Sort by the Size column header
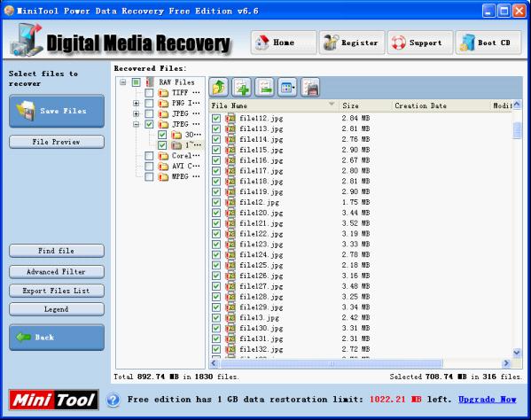 click(x=365, y=105)
